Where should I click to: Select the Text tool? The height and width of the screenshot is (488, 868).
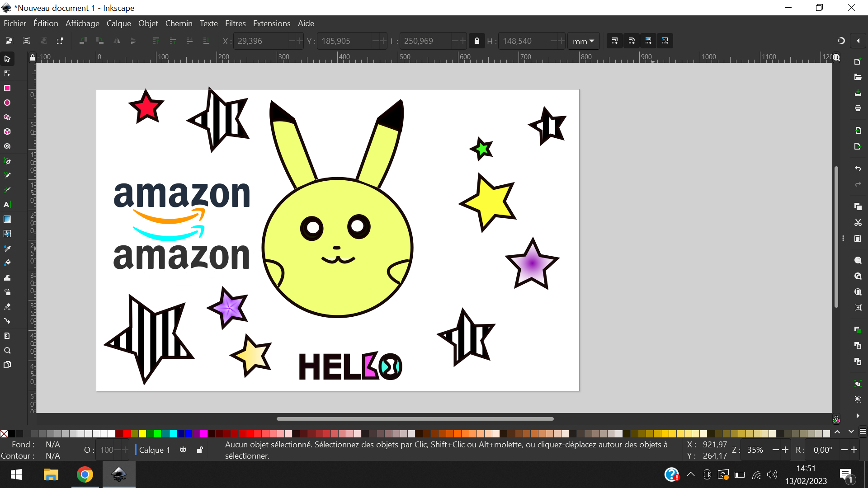[7, 205]
